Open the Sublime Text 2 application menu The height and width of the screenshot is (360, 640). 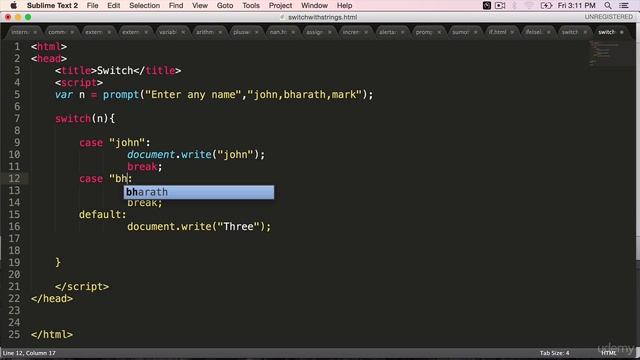click(x=52, y=5)
